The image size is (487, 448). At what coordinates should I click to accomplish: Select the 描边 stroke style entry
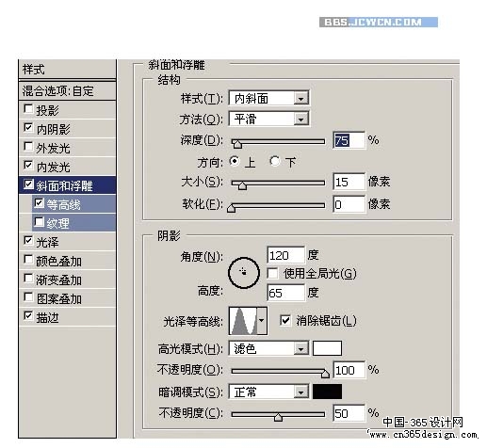pos(67,317)
